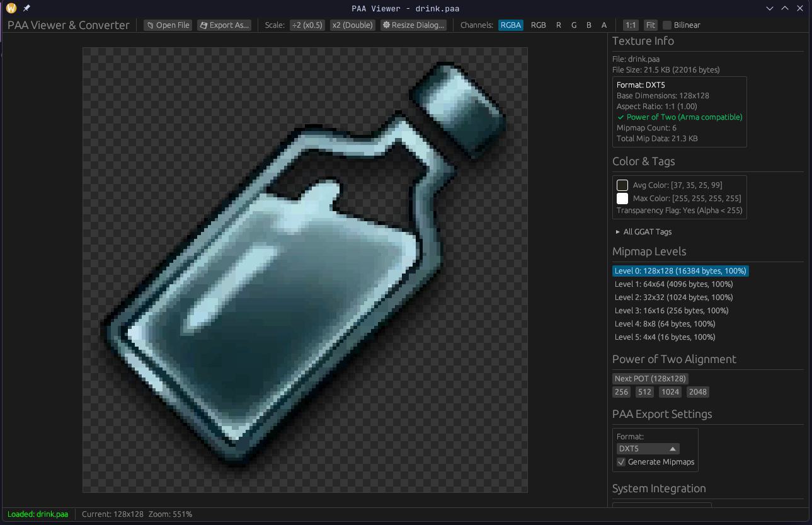
Task: Click the Open File button
Action: click(168, 25)
